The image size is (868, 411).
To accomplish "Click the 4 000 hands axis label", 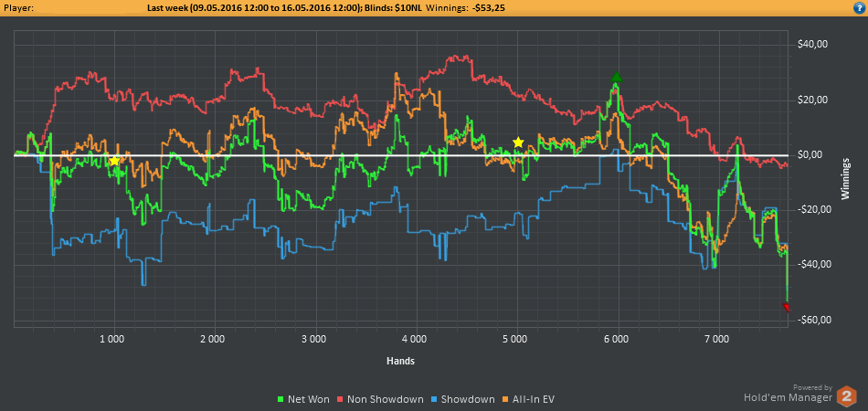I will (x=416, y=337).
